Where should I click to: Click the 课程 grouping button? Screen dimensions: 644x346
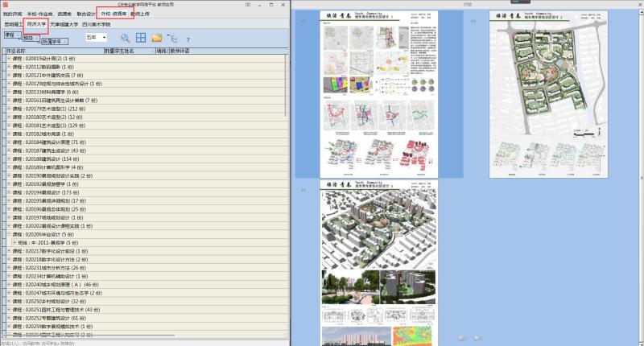10,34
